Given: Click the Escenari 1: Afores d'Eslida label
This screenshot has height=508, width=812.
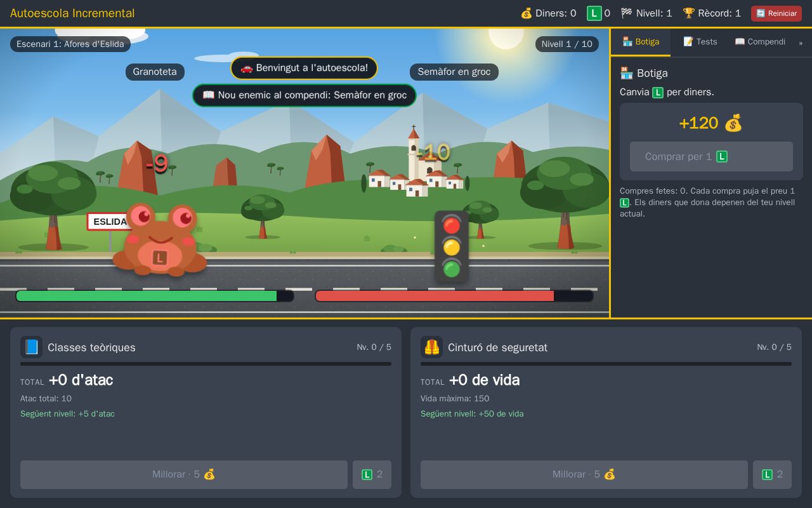Looking at the screenshot, I should tap(70, 44).
